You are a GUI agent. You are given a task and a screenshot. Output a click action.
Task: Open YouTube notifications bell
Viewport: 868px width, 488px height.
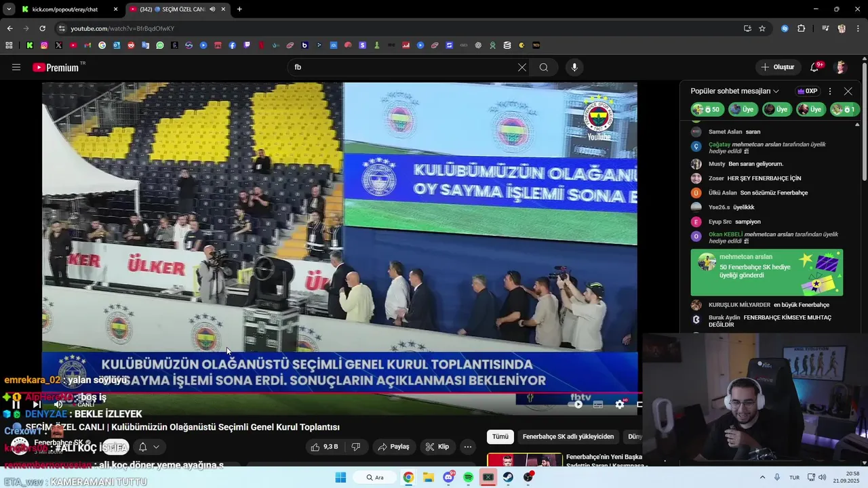tap(814, 67)
